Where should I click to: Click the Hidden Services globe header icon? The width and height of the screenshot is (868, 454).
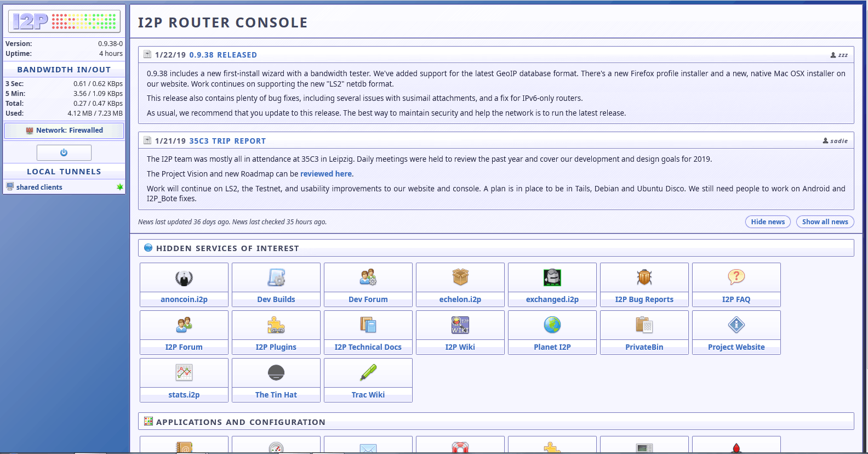click(148, 248)
